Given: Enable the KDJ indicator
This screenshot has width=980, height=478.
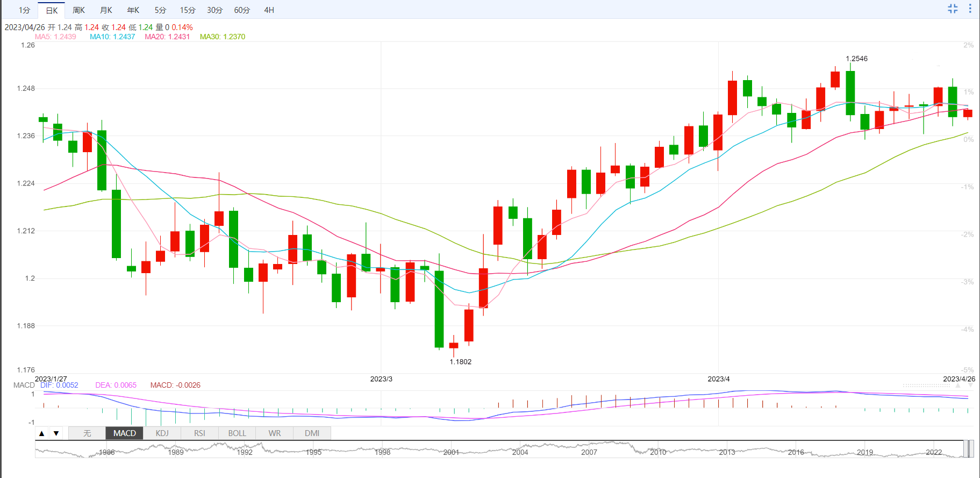Looking at the screenshot, I should 162,433.
